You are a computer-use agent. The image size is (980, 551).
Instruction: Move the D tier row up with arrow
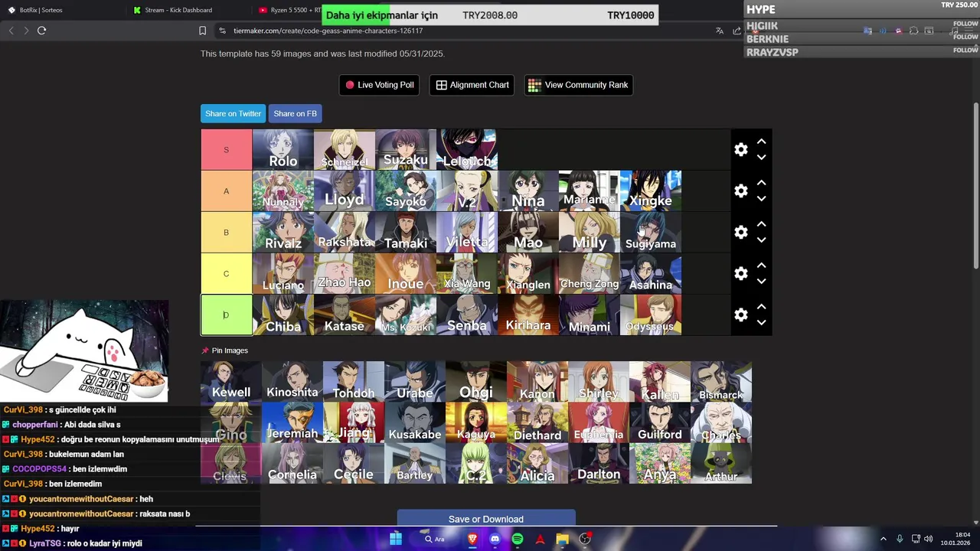click(x=761, y=308)
